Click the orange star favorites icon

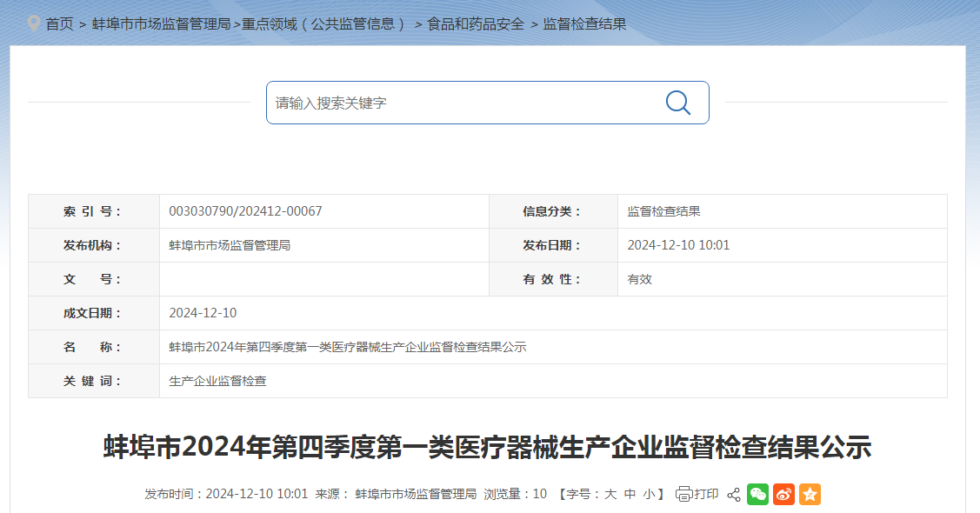[810, 494]
